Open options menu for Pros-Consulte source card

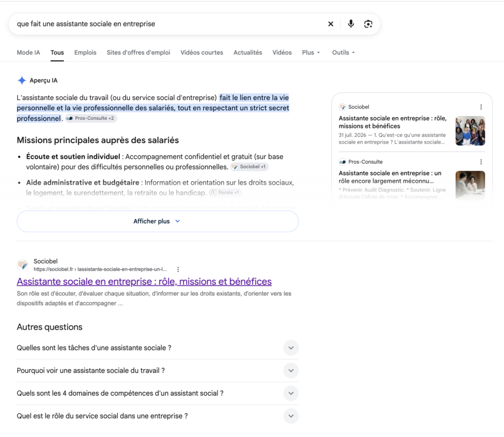[x=481, y=162]
